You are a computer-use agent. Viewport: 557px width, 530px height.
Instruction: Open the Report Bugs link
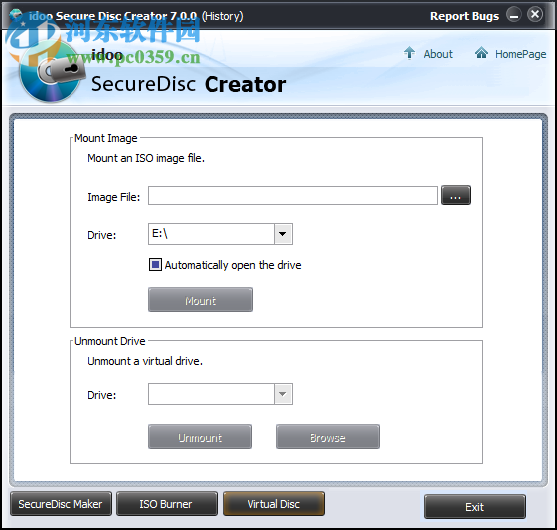[464, 16]
